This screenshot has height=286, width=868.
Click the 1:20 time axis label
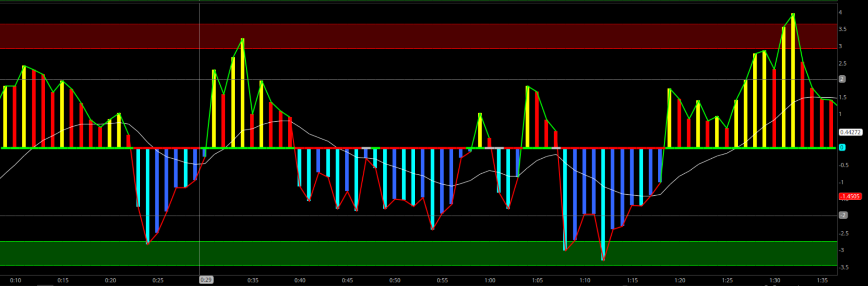pos(680,280)
